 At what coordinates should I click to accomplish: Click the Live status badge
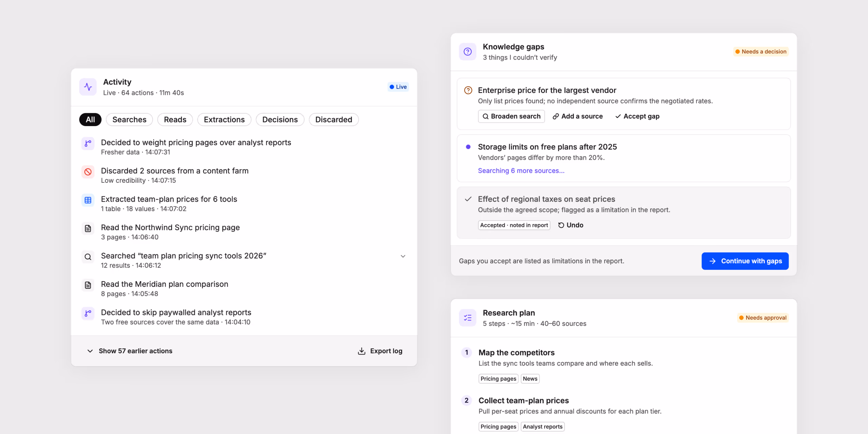coord(398,87)
